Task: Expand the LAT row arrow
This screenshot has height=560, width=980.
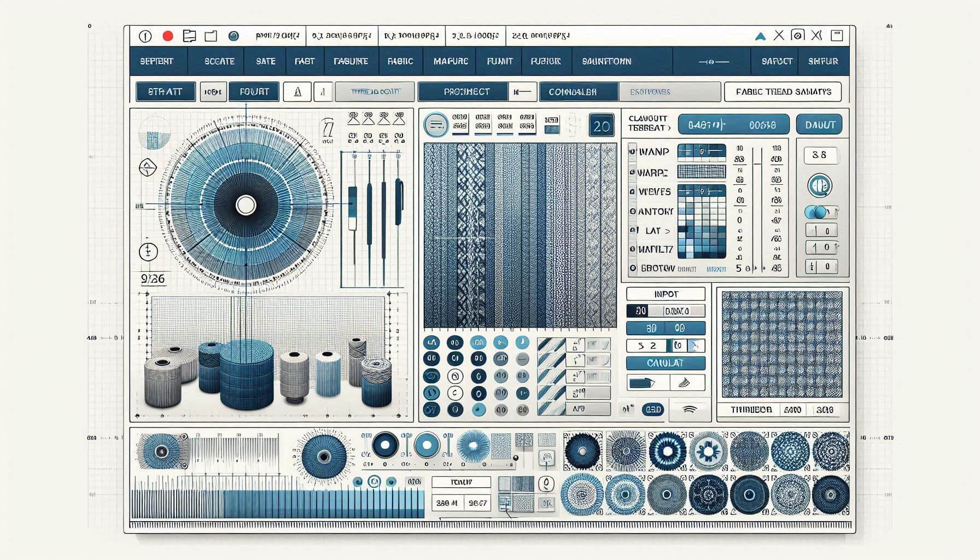Action: click(667, 231)
